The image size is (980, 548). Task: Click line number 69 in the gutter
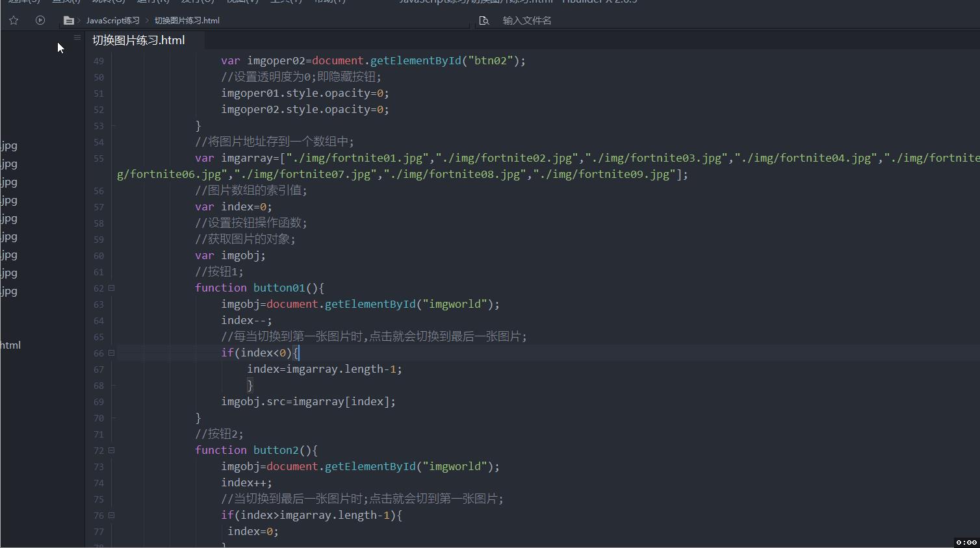[x=99, y=402]
